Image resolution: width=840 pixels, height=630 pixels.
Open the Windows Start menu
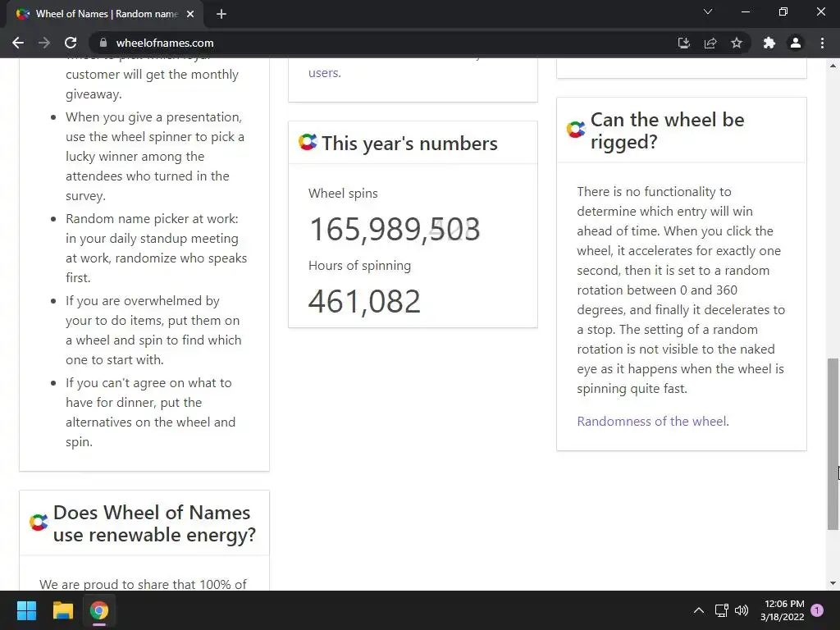[x=26, y=610]
